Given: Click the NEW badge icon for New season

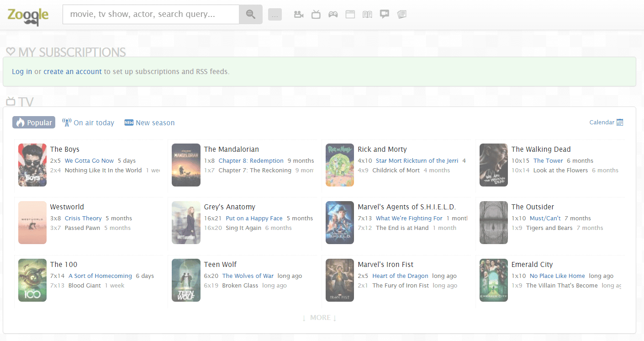Looking at the screenshot, I should point(129,123).
